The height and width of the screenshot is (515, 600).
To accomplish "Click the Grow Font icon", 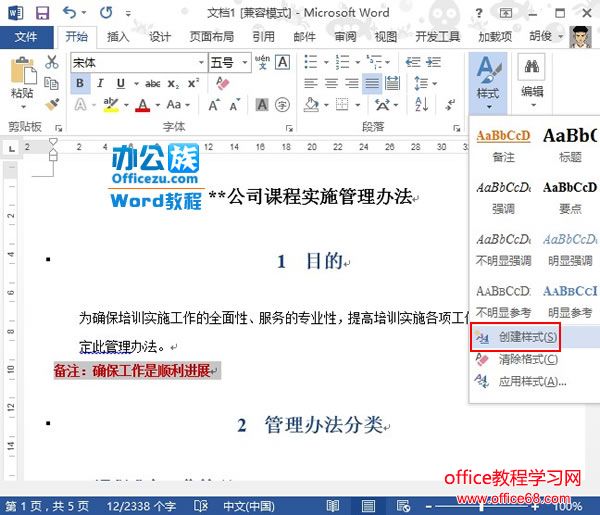I will pos(214,104).
